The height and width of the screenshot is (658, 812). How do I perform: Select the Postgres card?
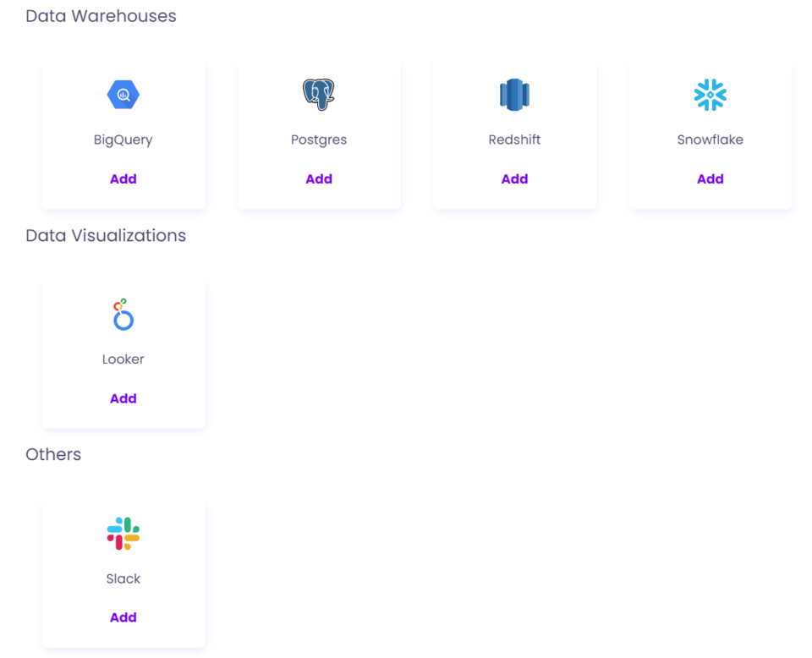pos(319,133)
